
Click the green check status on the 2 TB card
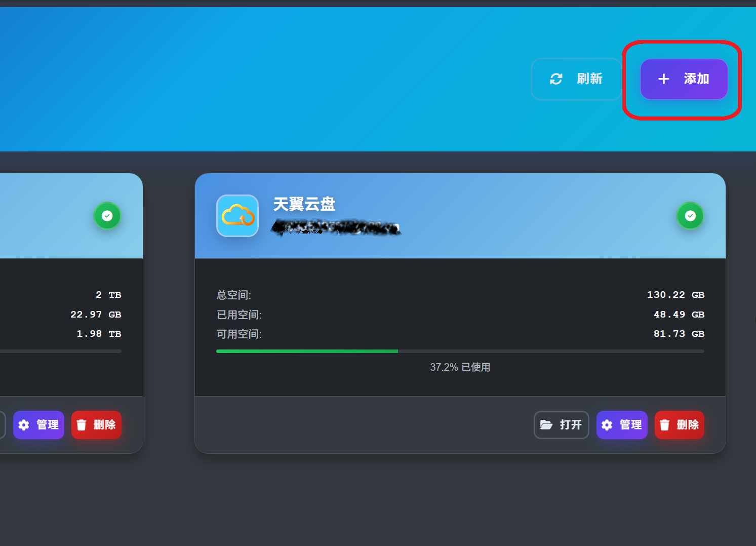pyautogui.click(x=107, y=216)
